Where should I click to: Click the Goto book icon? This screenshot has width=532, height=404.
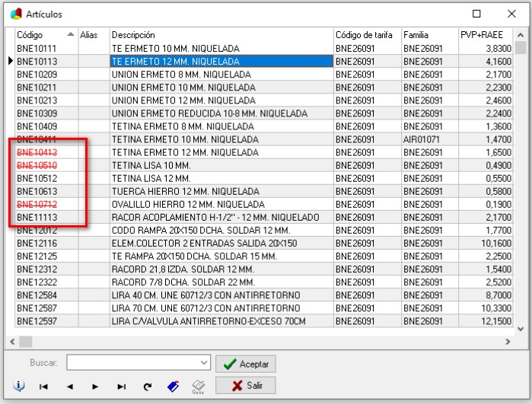(x=199, y=387)
